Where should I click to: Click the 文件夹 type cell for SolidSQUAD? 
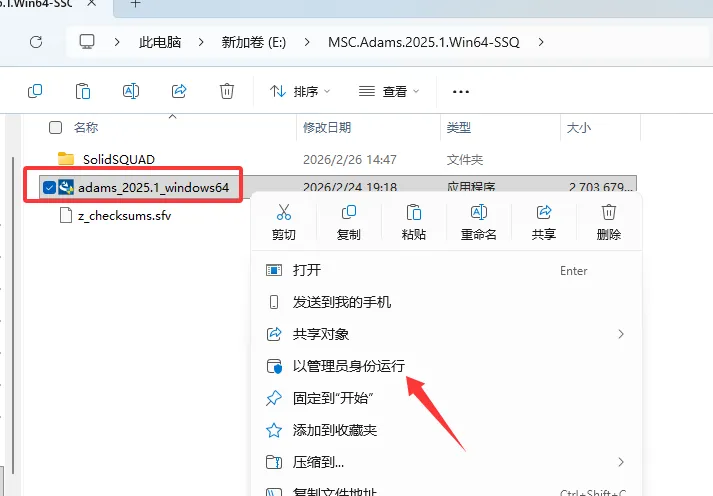tap(465, 160)
